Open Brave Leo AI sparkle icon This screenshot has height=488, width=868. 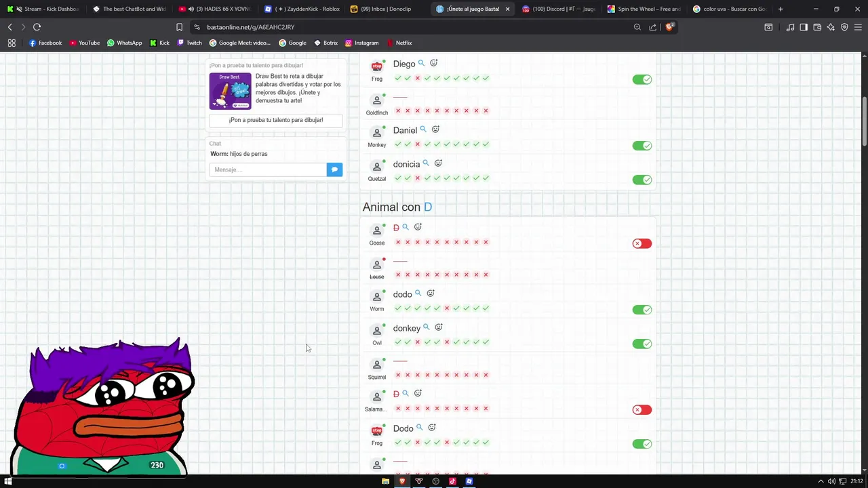(831, 27)
